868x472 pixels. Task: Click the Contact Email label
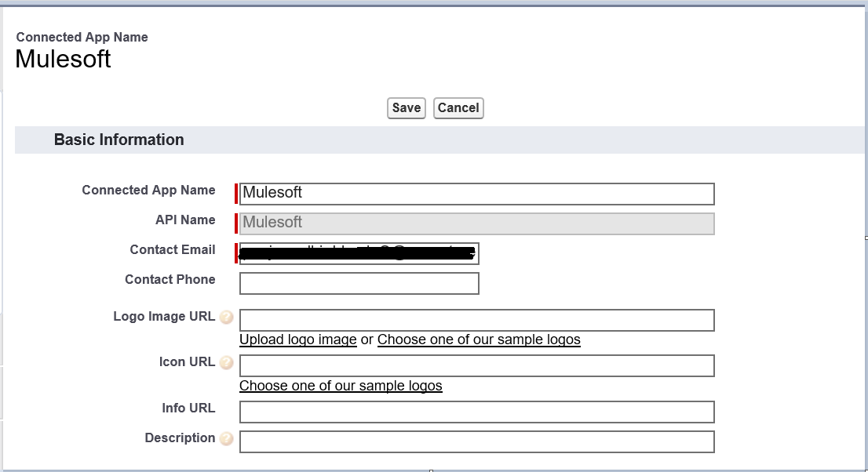pyautogui.click(x=172, y=249)
